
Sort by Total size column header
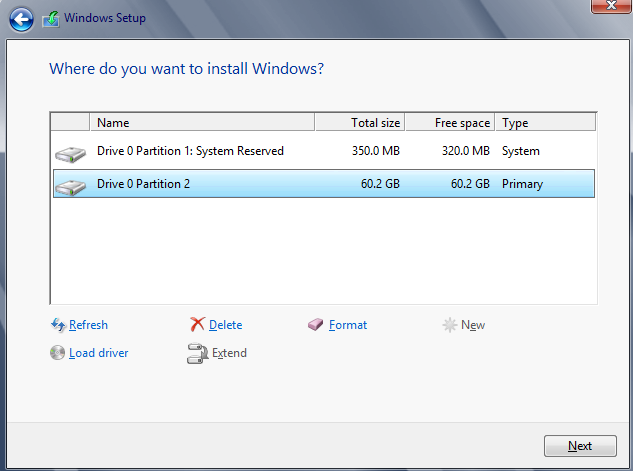tap(360, 122)
